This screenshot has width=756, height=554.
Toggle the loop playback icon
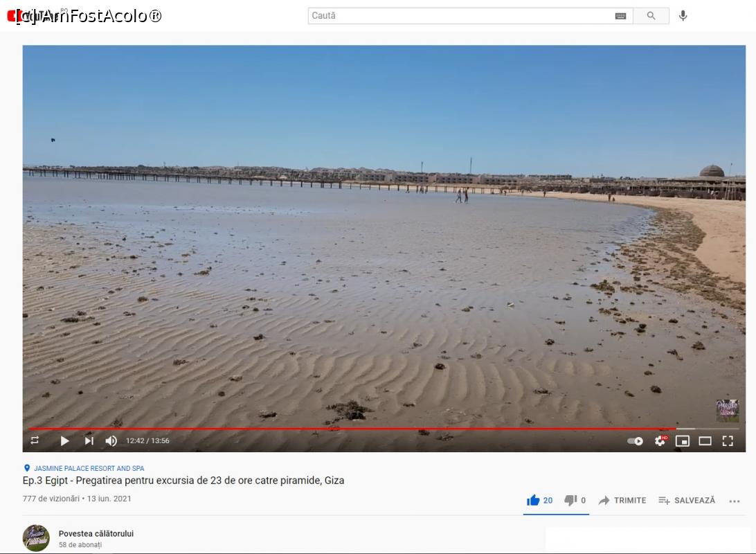35,440
